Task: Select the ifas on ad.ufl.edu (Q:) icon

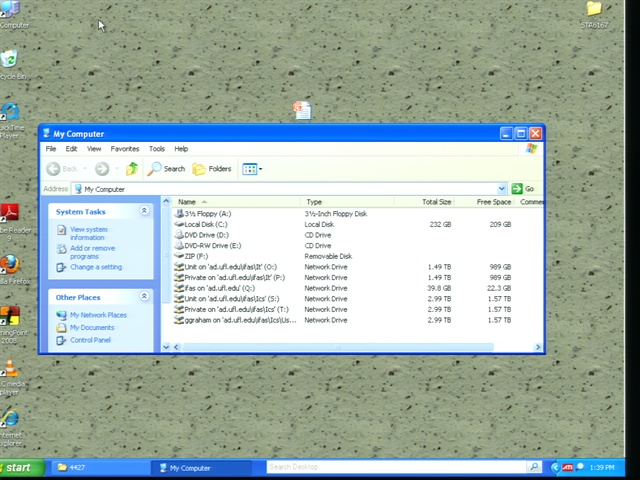Action: click(x=179, y=288)
